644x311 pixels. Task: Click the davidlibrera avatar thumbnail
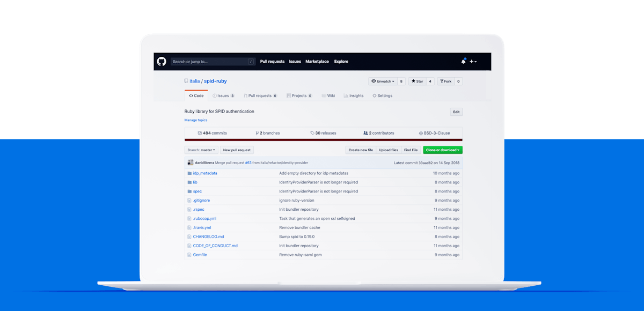click(x=190, y=162)
